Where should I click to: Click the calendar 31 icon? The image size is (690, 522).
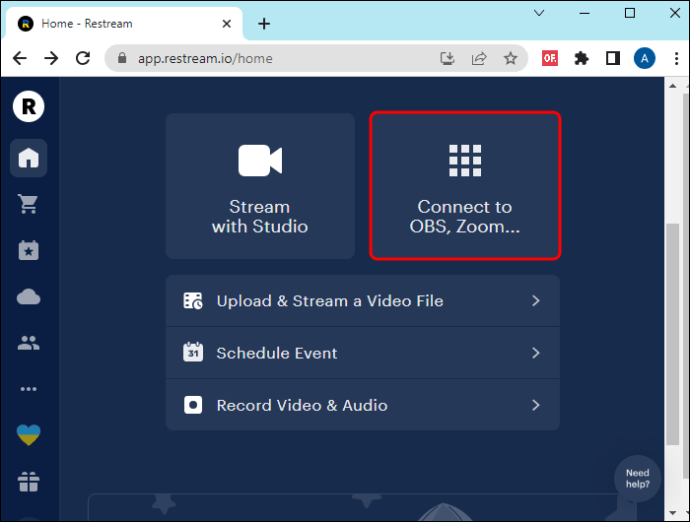click(x=193, y=352)
